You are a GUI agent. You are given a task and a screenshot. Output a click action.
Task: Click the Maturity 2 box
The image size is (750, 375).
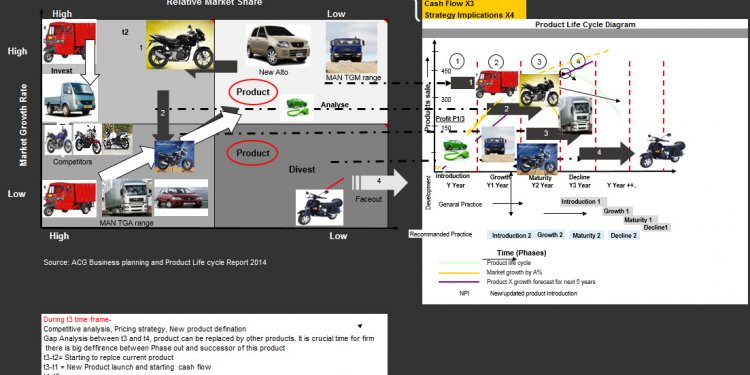coord(586,235)
